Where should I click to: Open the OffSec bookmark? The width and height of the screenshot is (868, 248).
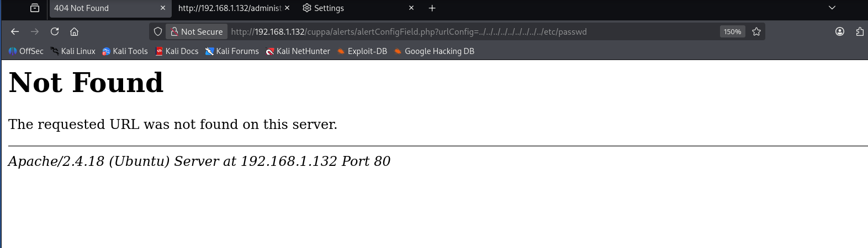click(26, 51)
